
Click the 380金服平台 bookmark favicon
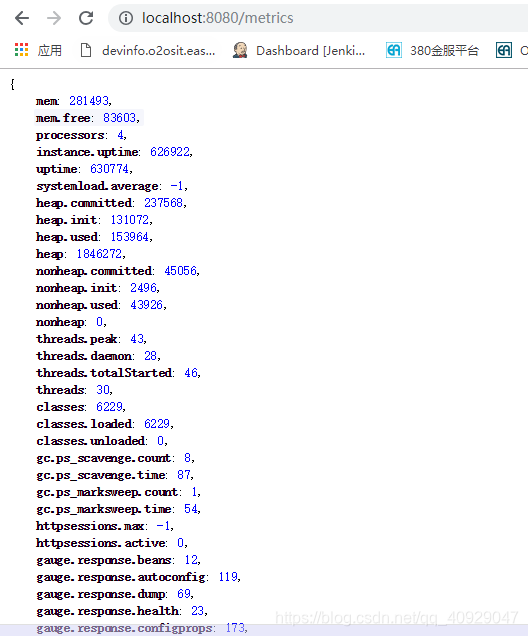click(x=394, y=50)
